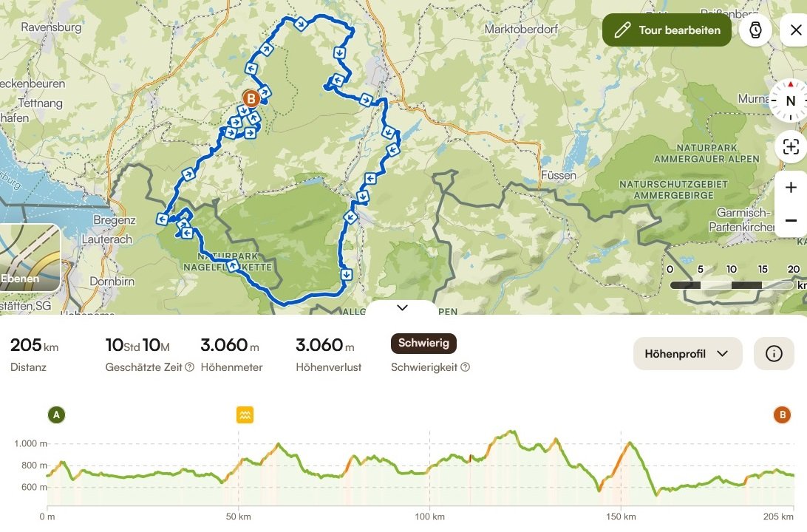The height and width of the screenshot is (532, 807).
Task: Open the Ebenen map layers thumbnail
Action: click(x=30, y=258)
